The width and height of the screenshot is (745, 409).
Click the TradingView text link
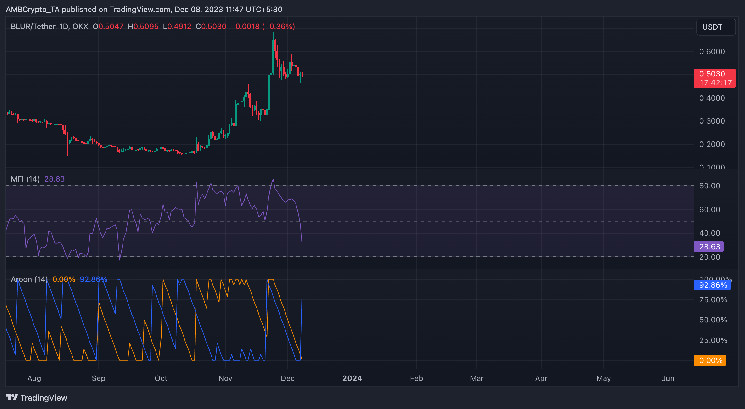click(x=44, y=398)
